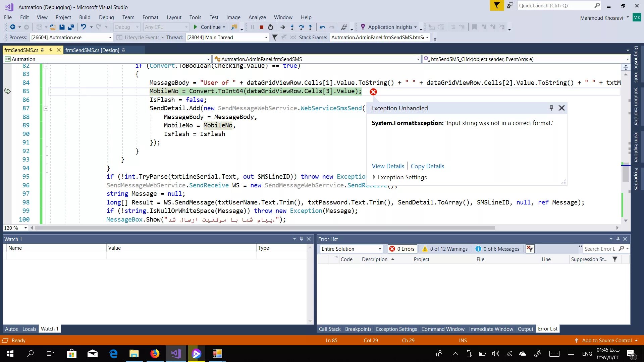This screenshot has width=644, height=362.
Task: Click the Restart debugging icon
Action: pos(271,27)
